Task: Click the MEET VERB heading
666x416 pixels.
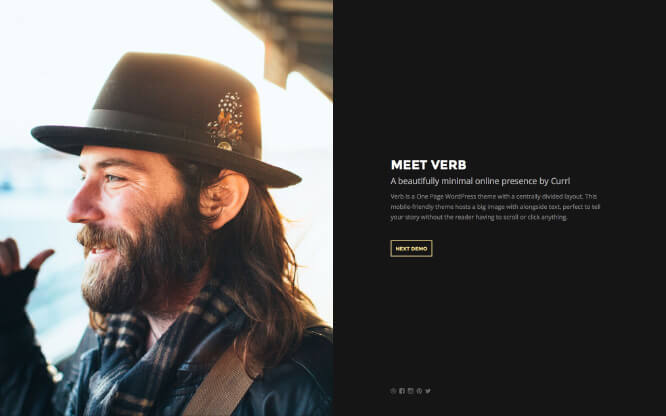Action: pos(428,165)
